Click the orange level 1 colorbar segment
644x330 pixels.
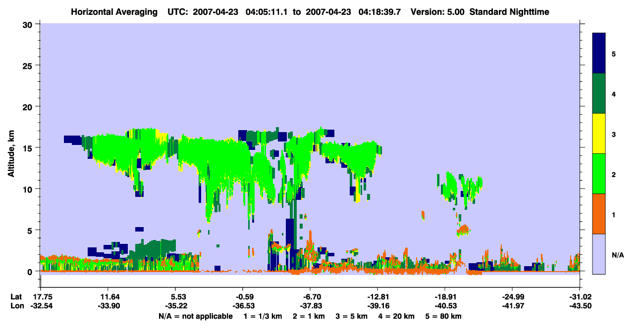click(599, 213)
